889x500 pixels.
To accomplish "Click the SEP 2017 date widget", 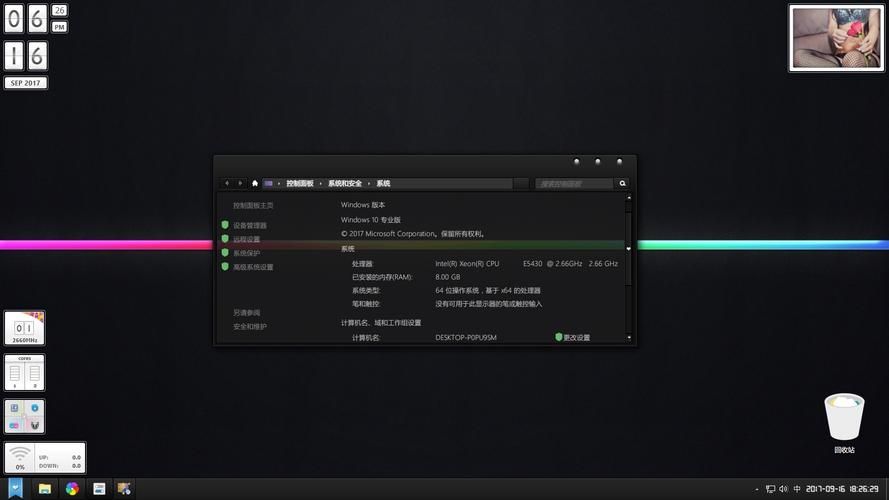I will (26, 83).
